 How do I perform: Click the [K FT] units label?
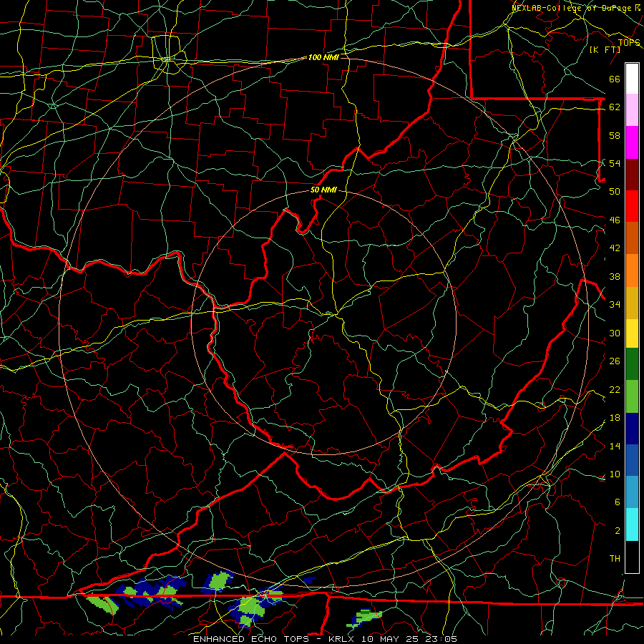tap(605, 50)
